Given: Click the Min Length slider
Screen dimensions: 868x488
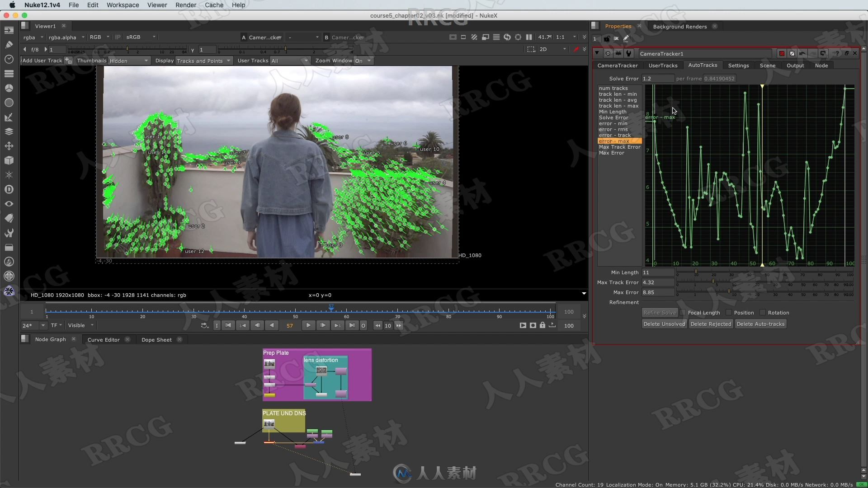Looking at the screenshot, I should [765, 272].
